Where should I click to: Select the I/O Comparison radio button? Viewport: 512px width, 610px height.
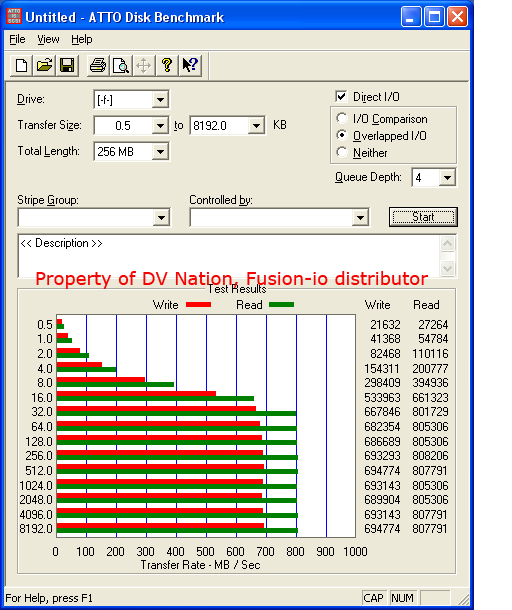[x=342, y=118]
